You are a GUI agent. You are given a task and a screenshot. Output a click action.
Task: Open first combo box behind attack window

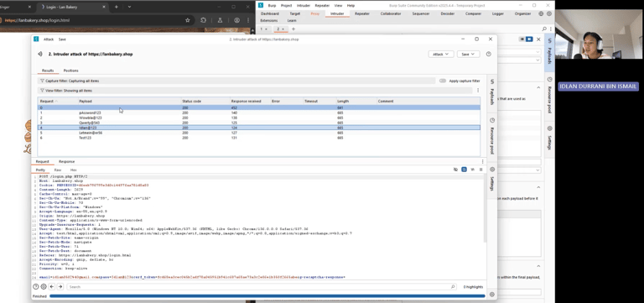coord(519,52)
